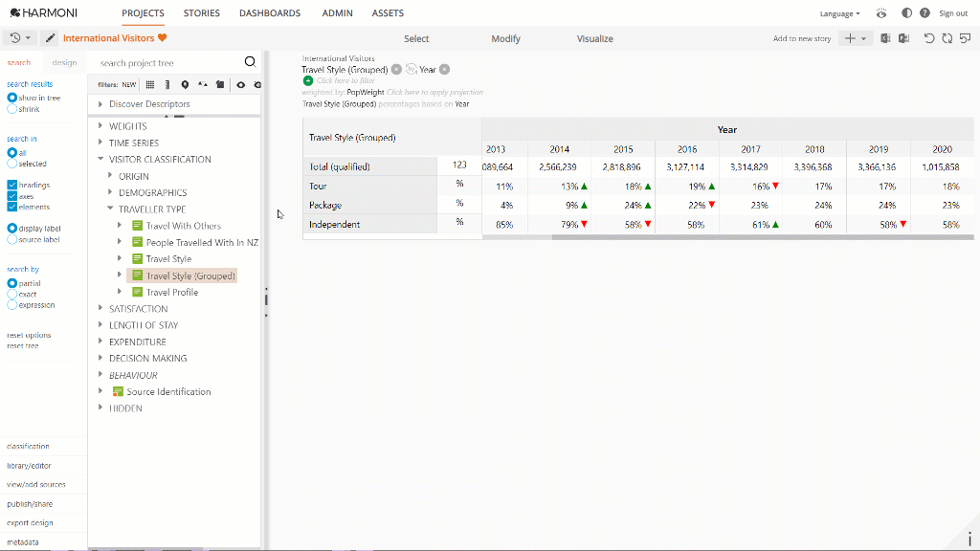
Task: Click the search project tree field
Action: [168, 62]
